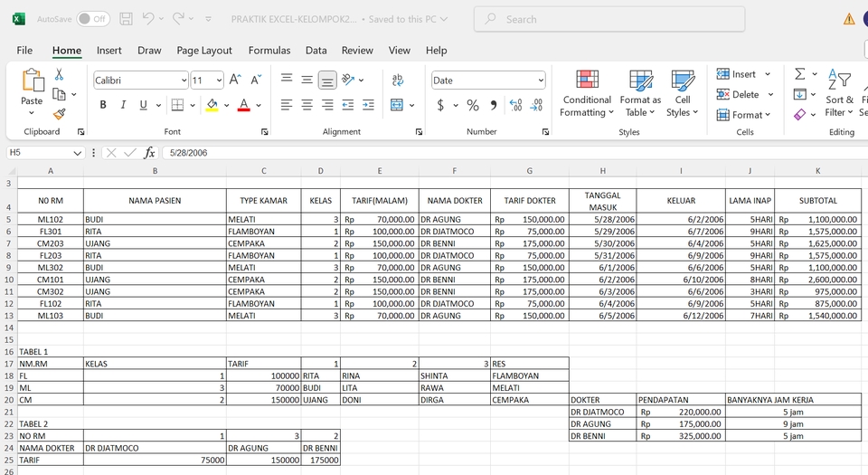Switch to the Data tab

pyautogui.click(x=316, y=51)
